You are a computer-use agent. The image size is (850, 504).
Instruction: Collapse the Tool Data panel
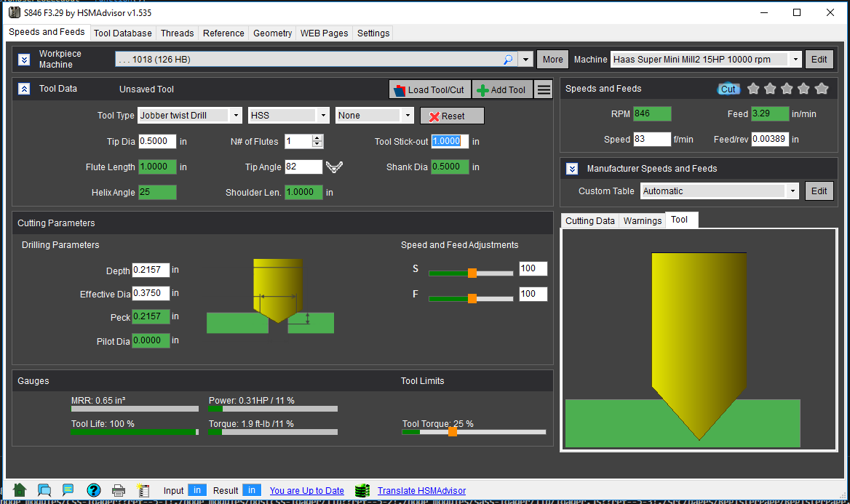click(x=24, y=89)
